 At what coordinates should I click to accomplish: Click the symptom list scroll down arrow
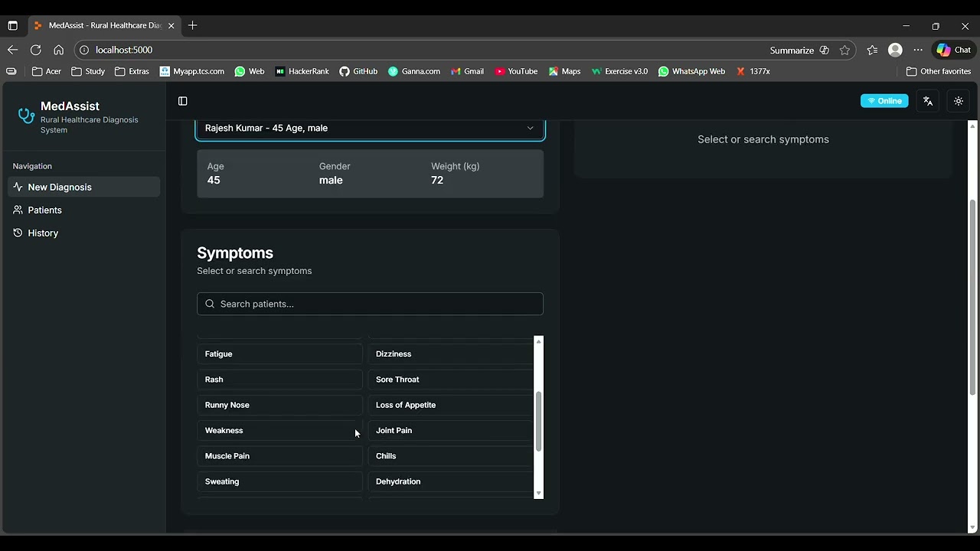click(538, 494)
